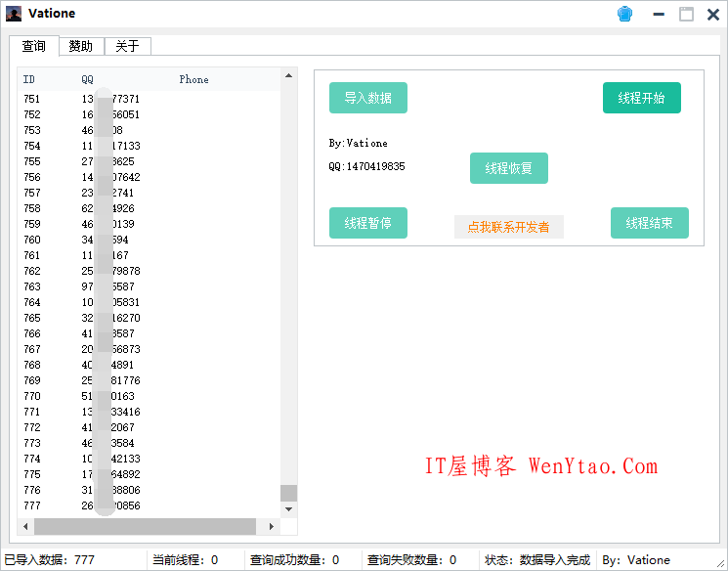
Task: Open the 赞助 tab
Action: 81,46
